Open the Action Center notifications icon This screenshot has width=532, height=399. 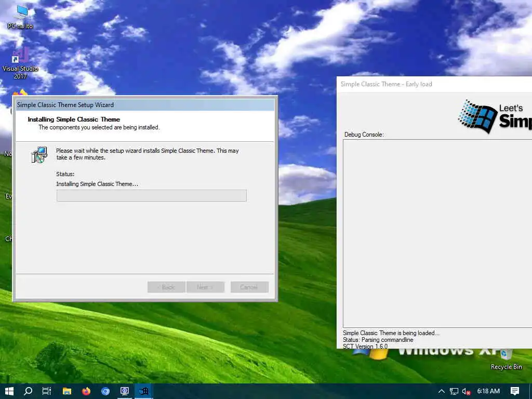pos(515,391)
